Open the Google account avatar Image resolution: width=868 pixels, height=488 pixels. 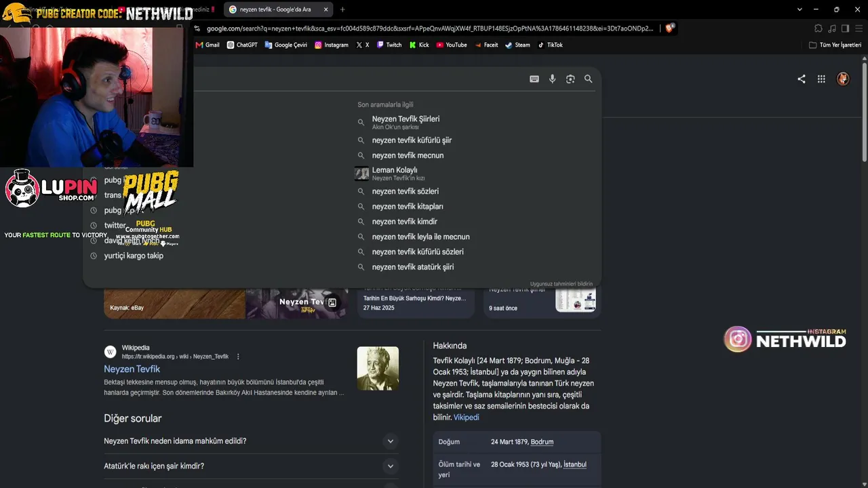pyautogui.click(x=843, y=79)
